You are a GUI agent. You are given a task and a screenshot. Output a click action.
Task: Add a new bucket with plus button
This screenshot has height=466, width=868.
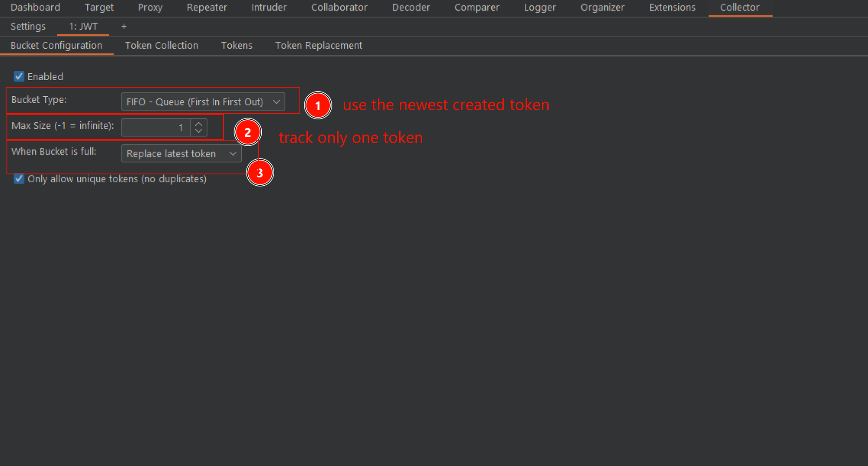click(x=124, y=26)
